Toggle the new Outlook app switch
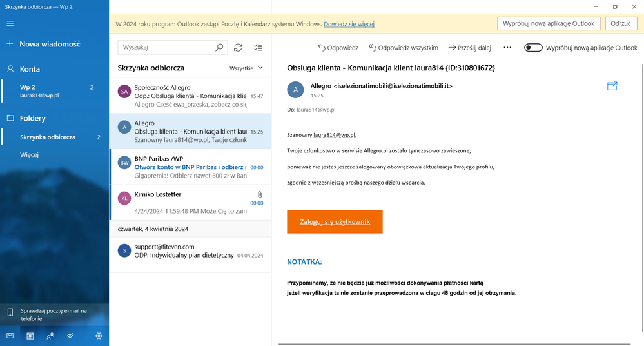The height and width of the screenshot is (346, 644). tap(533, 48)
